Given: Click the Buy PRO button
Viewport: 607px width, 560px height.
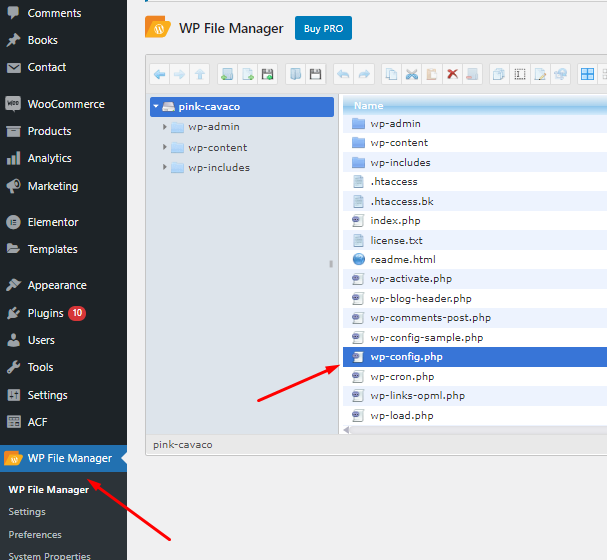Looking at the screenshot, I should (323, 28).
